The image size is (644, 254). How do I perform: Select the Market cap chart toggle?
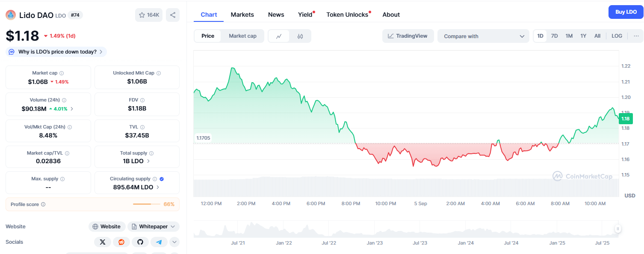[242, 36]
